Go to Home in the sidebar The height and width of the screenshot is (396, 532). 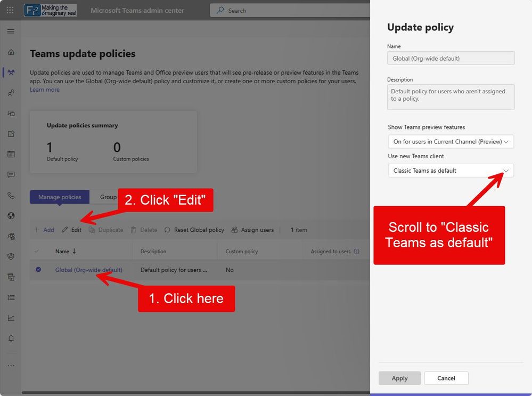(11, 52)
